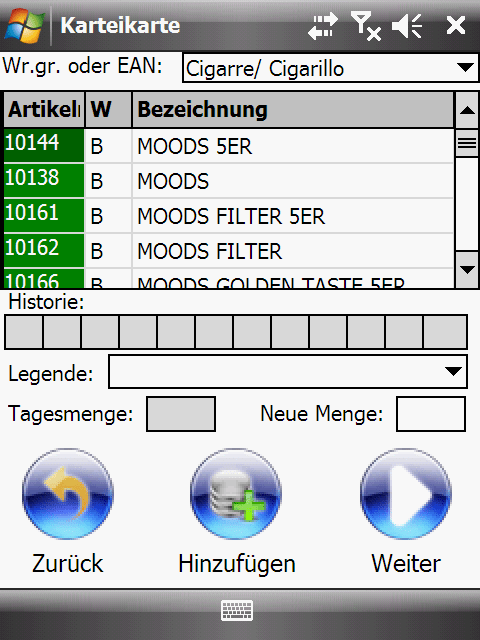Focus the Neue Menge input field
Screen dimensions: 480x640
(x=431, y=413)
